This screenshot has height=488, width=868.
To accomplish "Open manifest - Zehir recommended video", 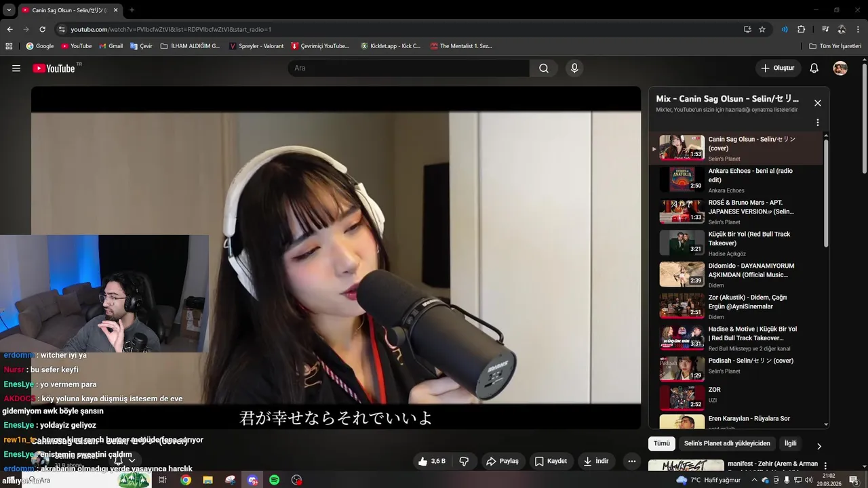I will click(x=735, y=465).
